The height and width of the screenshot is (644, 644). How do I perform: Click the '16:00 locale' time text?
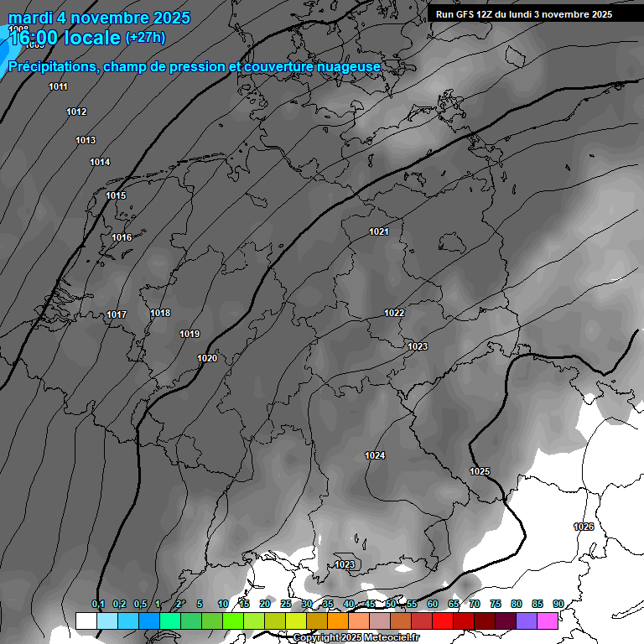click(x=65, y=38)
